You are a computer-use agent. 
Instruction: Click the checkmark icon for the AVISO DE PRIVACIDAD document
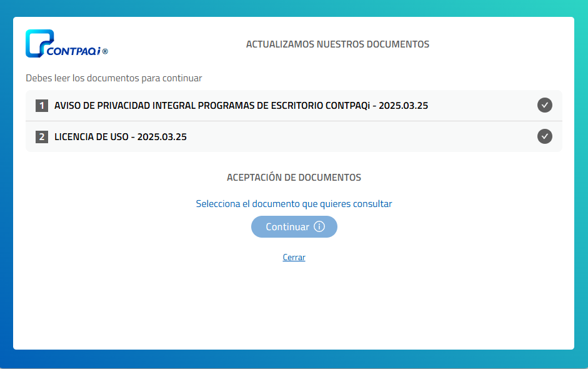click(544, 105)
